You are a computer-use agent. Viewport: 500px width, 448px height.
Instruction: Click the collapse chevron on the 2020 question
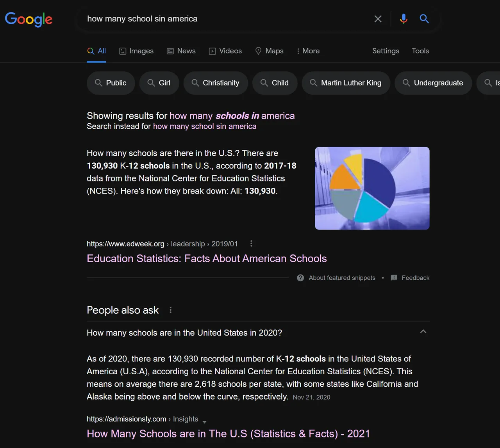click(x=423, y=332)
